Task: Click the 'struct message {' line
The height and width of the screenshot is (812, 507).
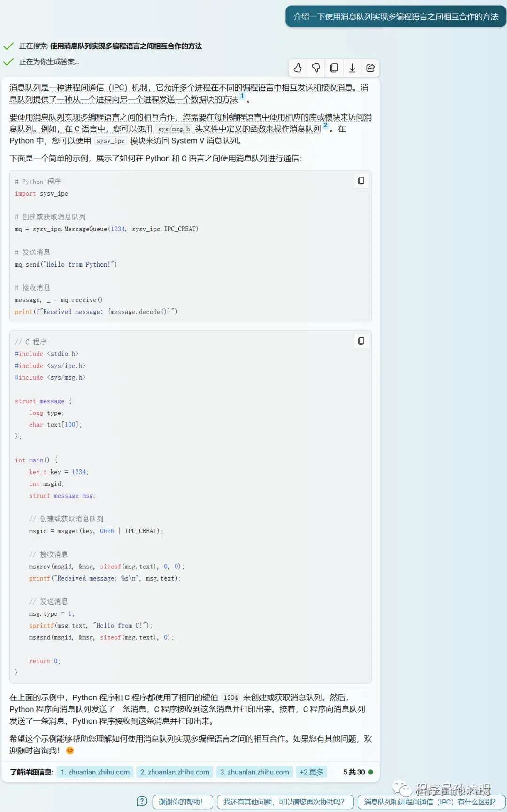Action: pos(43,401)
